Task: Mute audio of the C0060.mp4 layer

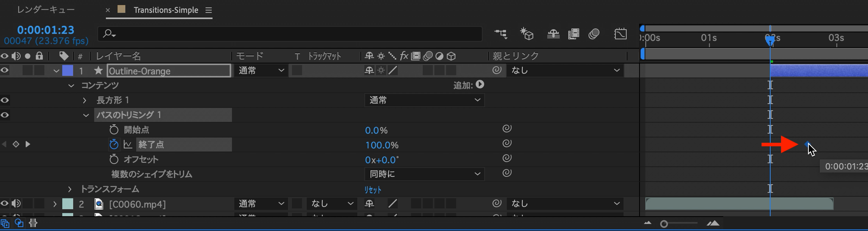Action: (x=16, y=204)
